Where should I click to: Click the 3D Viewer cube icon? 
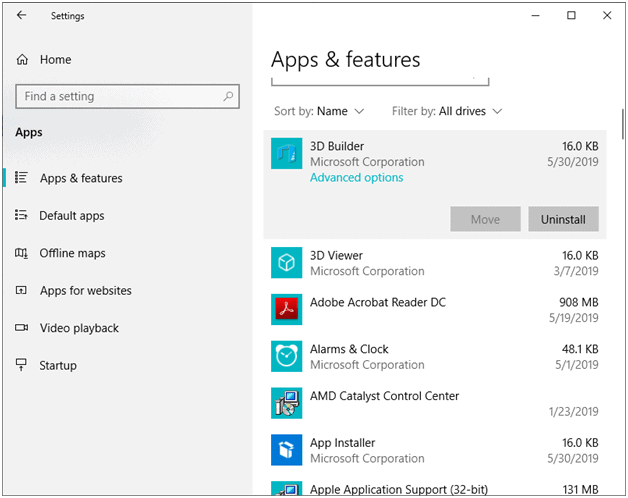click(x=286, y=263)
